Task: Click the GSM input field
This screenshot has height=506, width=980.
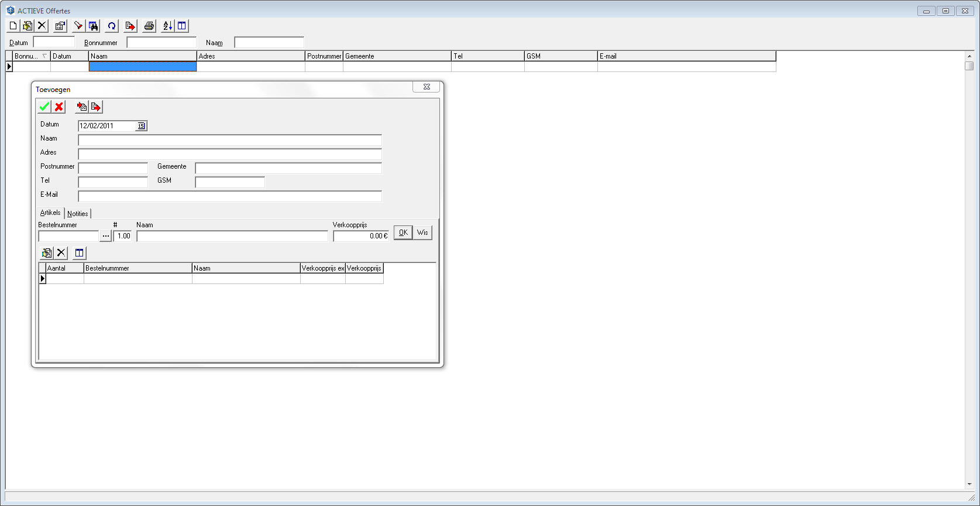Action: [x=230, y=182]
